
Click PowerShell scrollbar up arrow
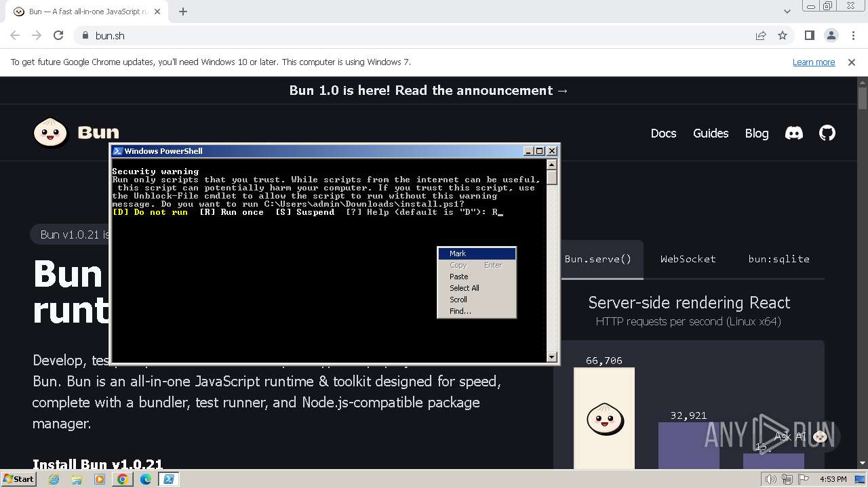[552, 165]
